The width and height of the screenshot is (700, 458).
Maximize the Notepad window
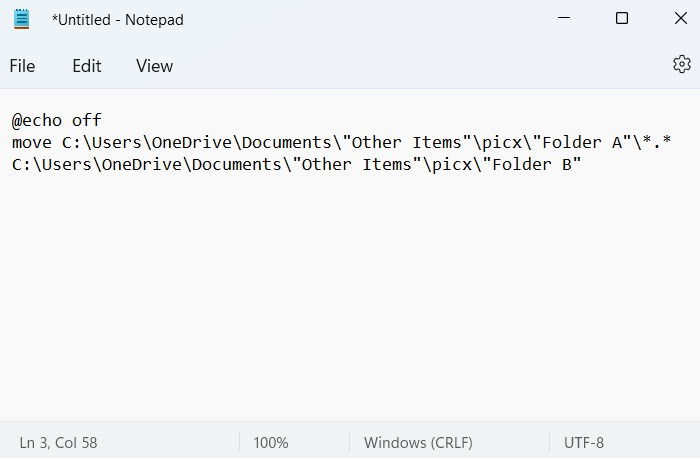(622, 18)
